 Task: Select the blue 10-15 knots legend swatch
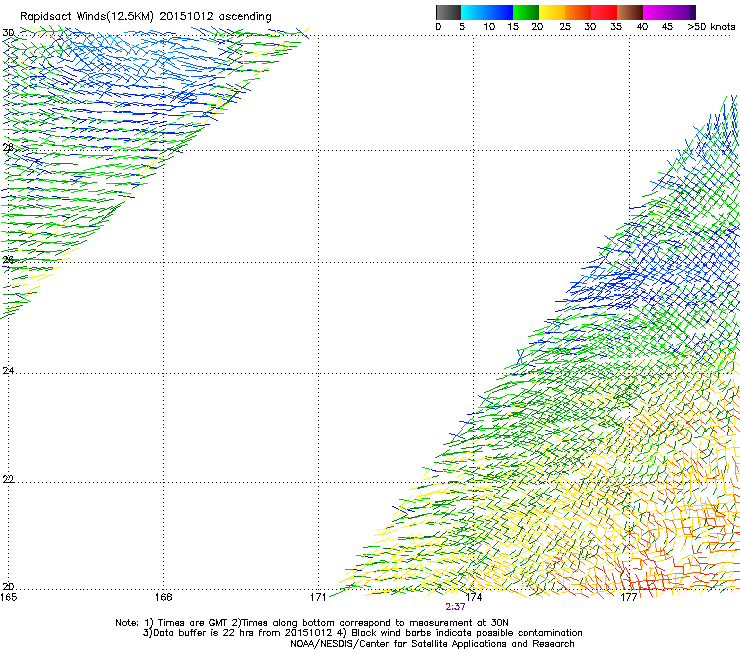(500, 12)
